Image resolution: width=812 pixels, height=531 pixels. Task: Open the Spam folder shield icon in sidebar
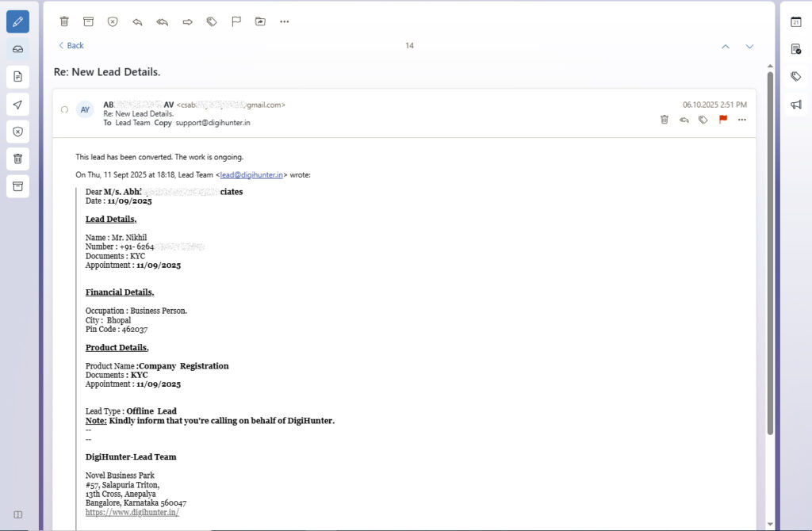point(17,132)
